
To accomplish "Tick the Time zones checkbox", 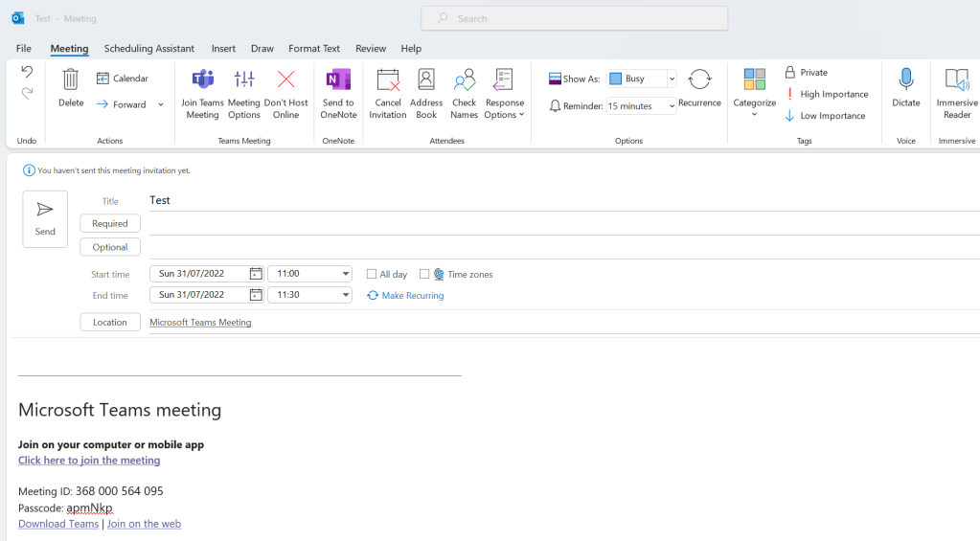I will pyautogui.click(x=424, y=274).
